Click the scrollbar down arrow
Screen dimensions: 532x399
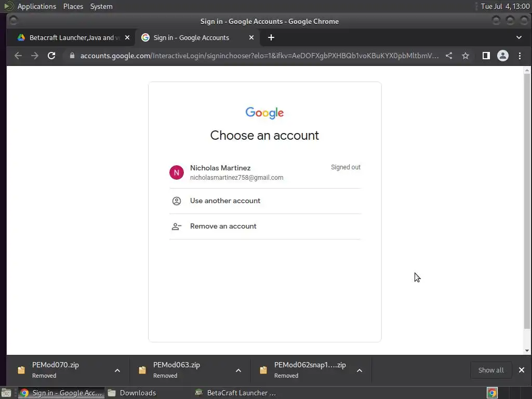527,351
